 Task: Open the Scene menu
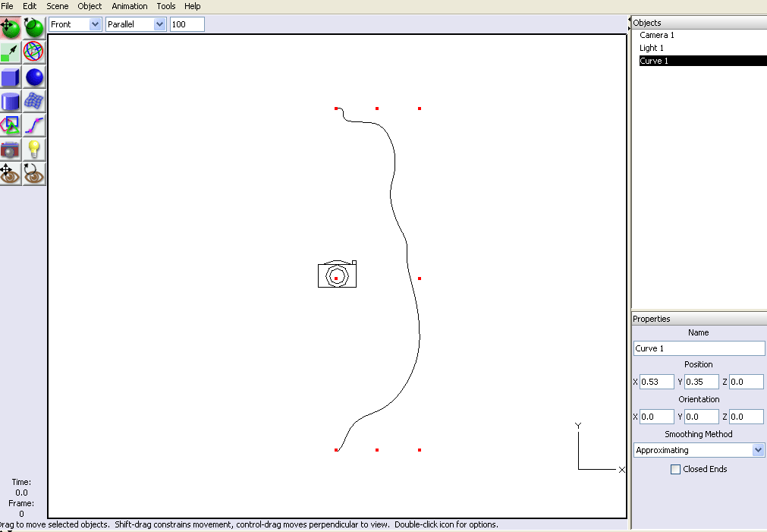click(x=57, y=6)
